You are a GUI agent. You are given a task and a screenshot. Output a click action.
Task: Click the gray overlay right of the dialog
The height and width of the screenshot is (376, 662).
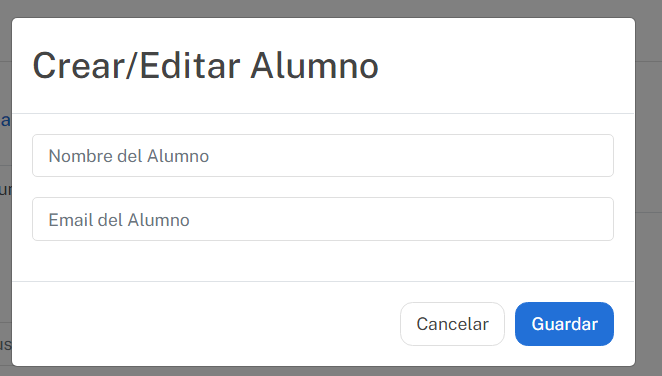click(648, 188)
